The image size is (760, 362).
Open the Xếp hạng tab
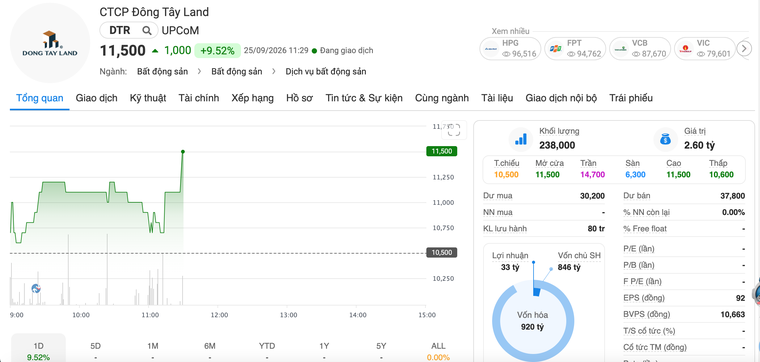(x=253, y=98)
